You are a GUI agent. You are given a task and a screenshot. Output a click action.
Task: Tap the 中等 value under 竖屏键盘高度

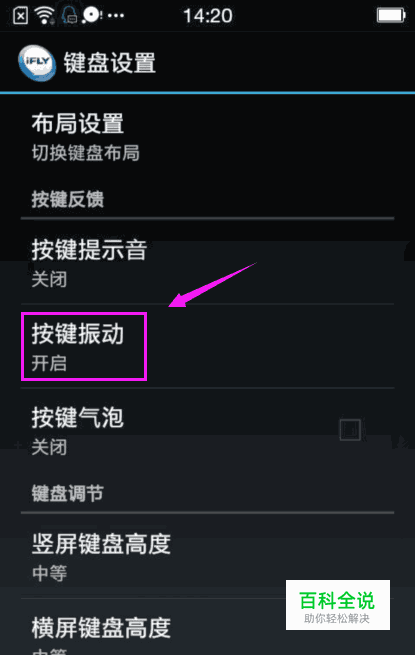pos(49,573)
